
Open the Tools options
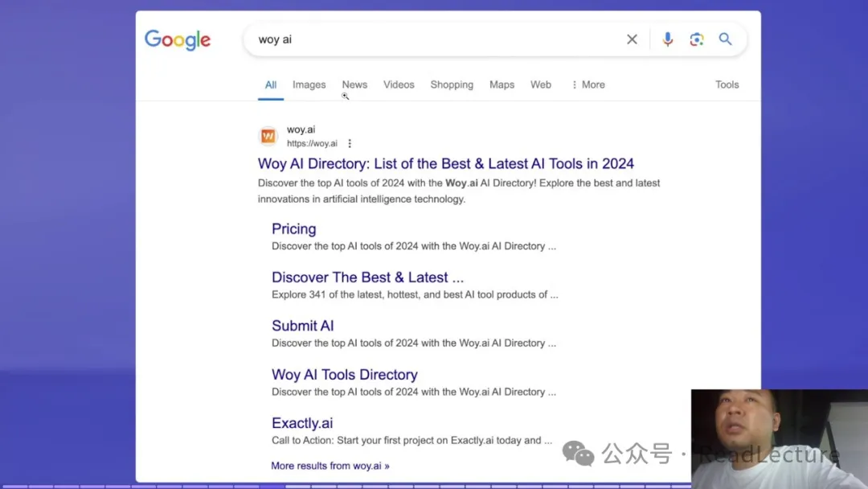point(727,84)
